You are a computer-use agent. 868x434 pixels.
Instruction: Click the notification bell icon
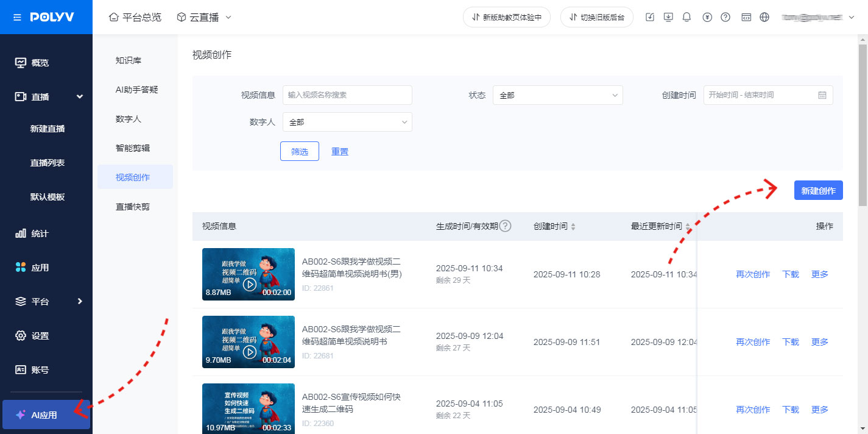tap(686, 17)
